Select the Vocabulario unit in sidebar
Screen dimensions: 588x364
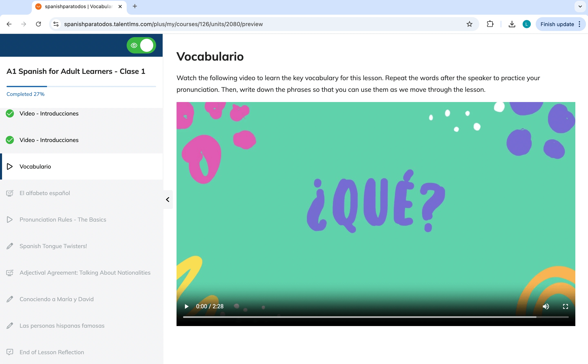point(82,166)
